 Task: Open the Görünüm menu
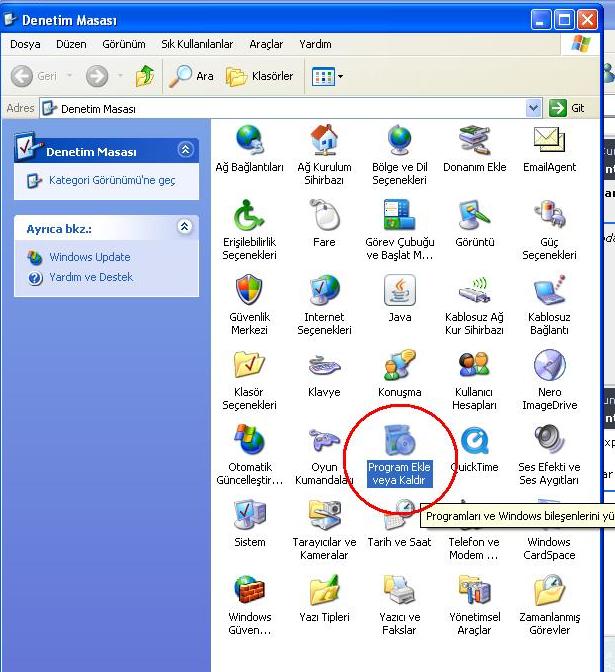click(123, 44)
